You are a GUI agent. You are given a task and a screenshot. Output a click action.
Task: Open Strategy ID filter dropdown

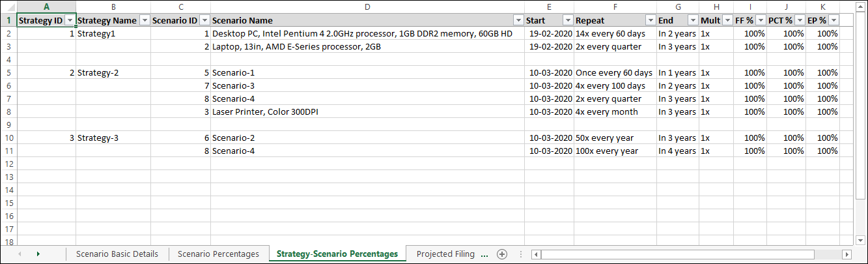click(70, 20)
